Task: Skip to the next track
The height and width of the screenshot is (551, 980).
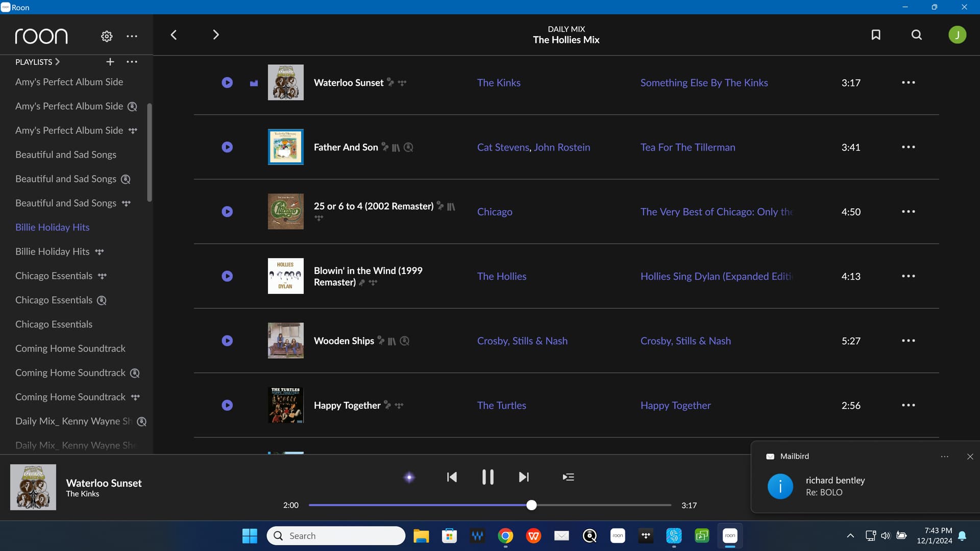Action: [524, 477]
